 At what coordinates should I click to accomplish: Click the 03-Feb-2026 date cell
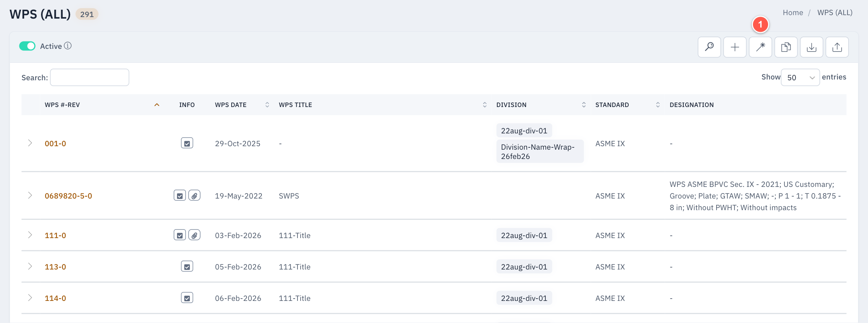pyautogui.click(x=238, y=235)
